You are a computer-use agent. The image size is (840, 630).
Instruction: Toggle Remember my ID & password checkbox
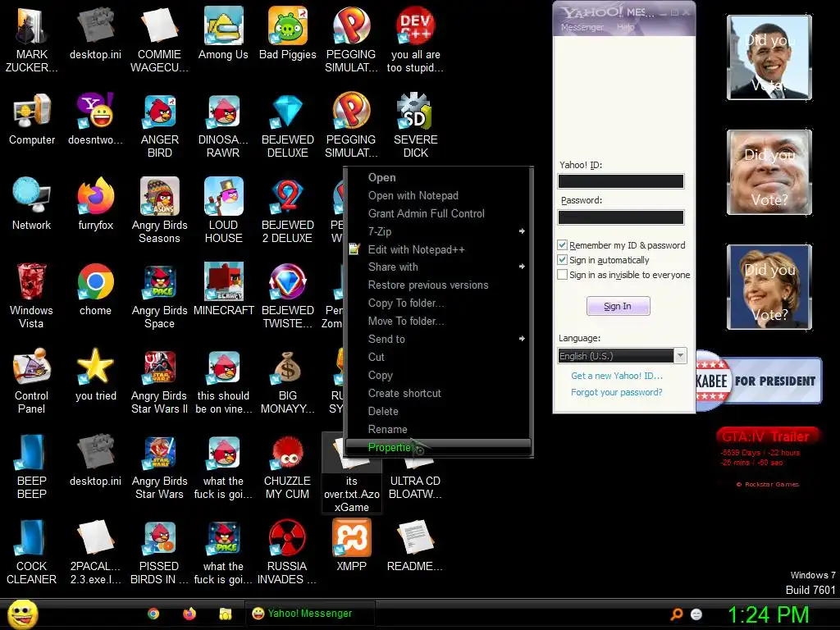click(x=562, y=244)
